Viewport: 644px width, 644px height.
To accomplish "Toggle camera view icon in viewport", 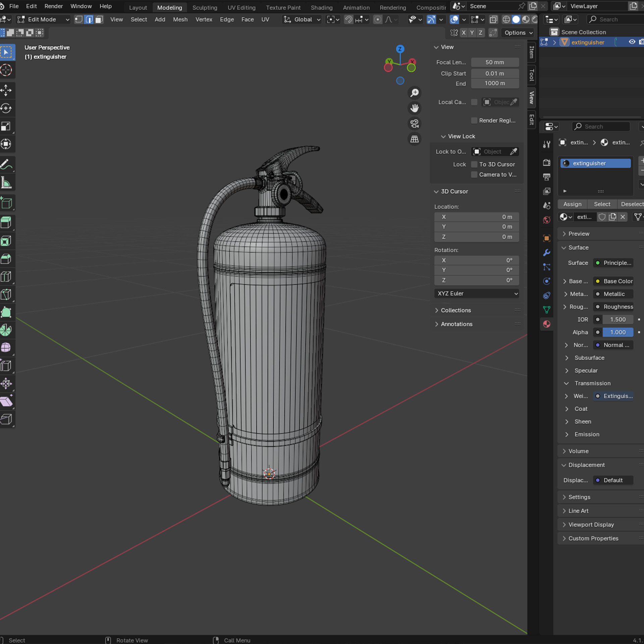I will click(x=415, y=123).
